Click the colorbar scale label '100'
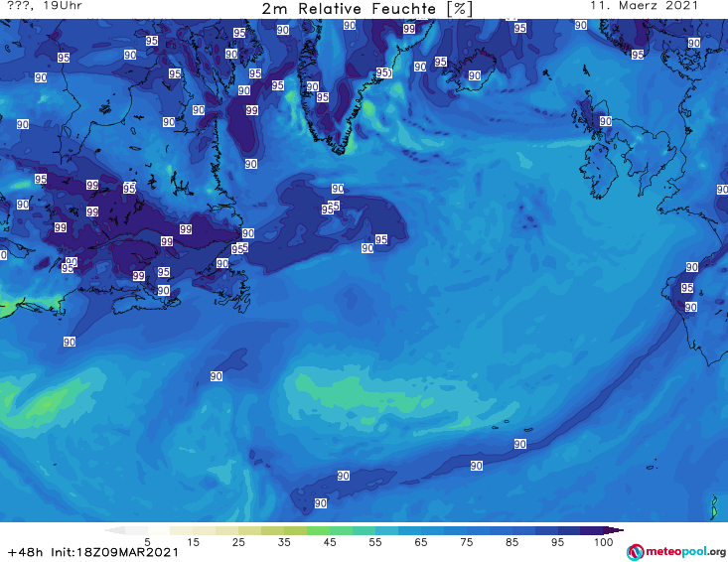 pos(603,542)
